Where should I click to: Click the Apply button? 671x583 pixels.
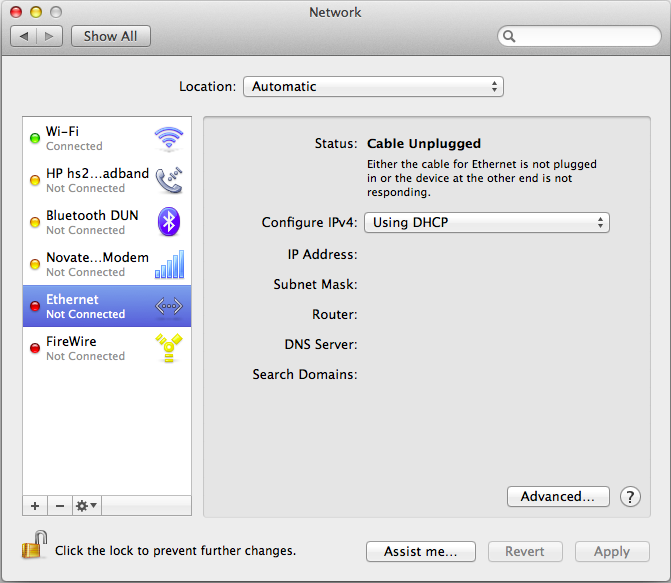click(x=612, y=551)
